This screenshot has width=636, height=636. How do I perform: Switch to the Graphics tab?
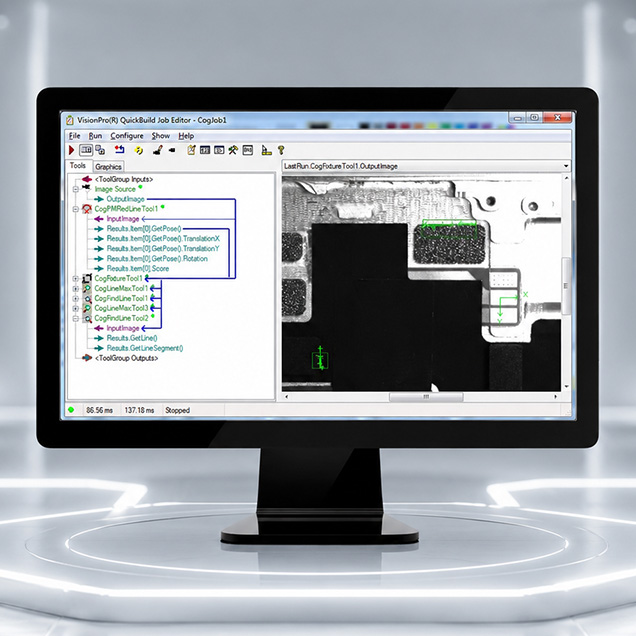(108, 167)
